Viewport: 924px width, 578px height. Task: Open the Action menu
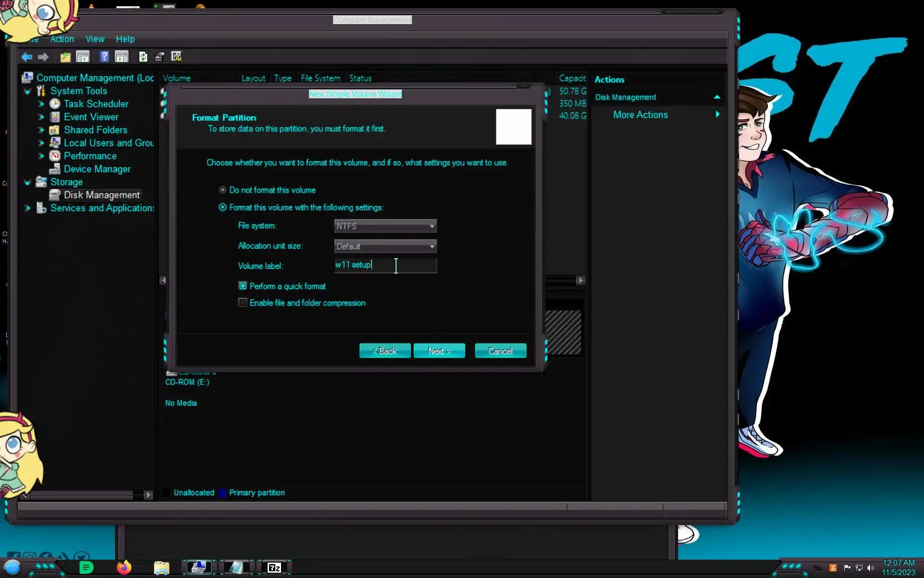(62, 39)
